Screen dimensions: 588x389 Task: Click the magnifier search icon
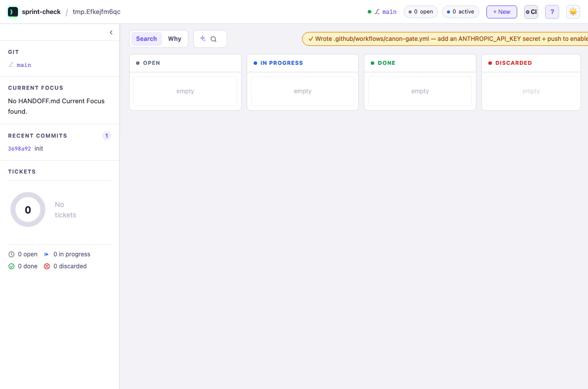click(x=213, y=39)
